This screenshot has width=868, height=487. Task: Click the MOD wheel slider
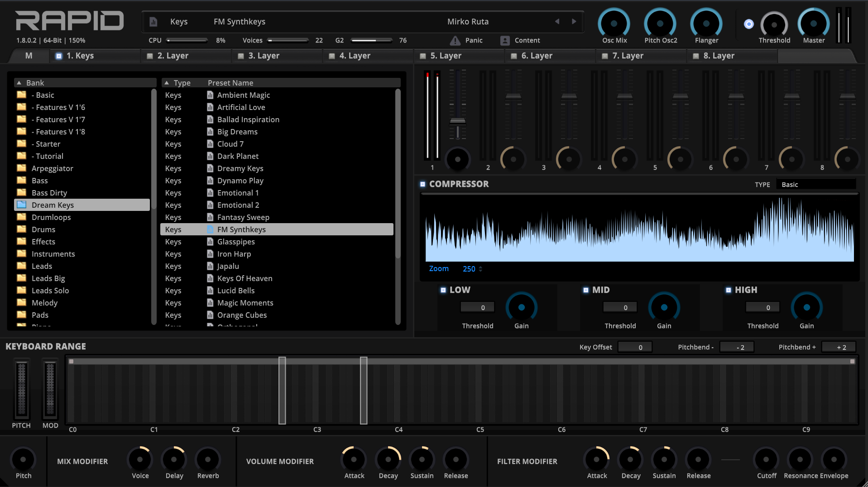coord(50,389)
